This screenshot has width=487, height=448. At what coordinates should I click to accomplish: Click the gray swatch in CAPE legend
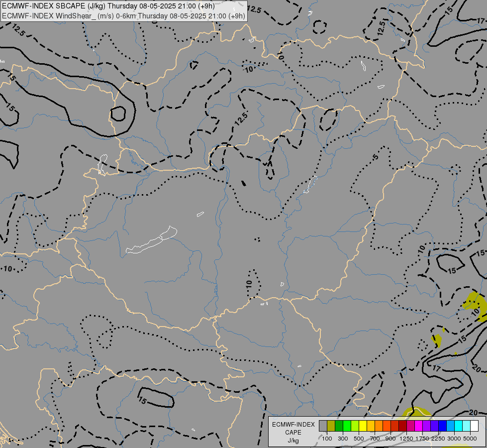(x=323, y=426)
